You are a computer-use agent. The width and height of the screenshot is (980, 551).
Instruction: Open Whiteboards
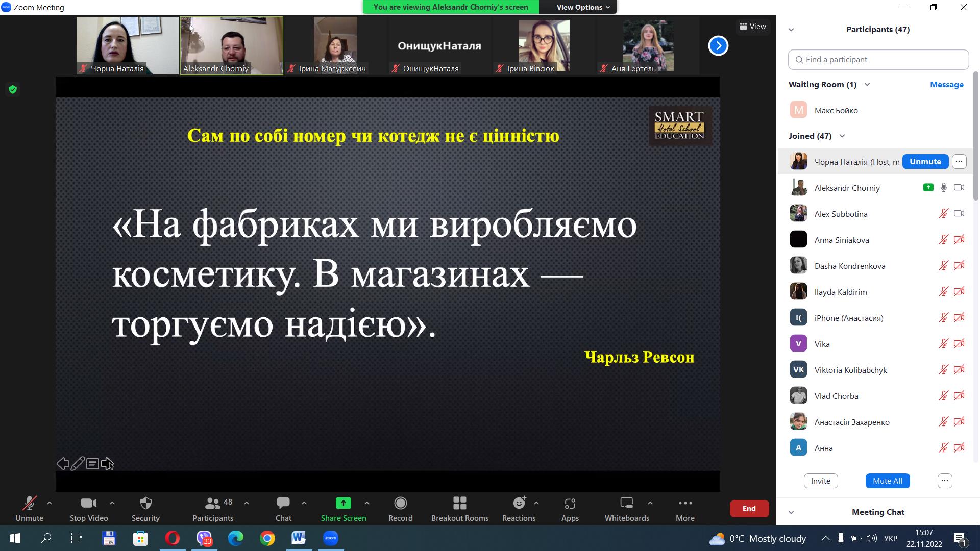626,504
